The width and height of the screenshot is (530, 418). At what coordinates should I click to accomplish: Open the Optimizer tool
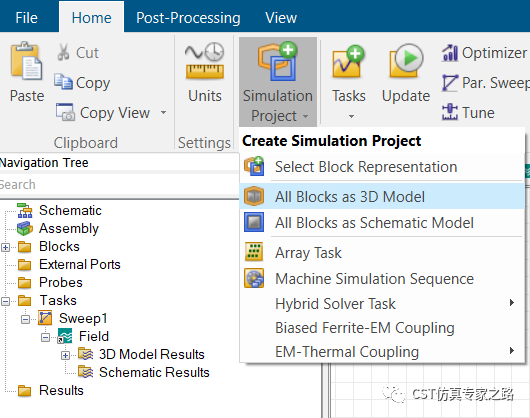tap(484, 53)
